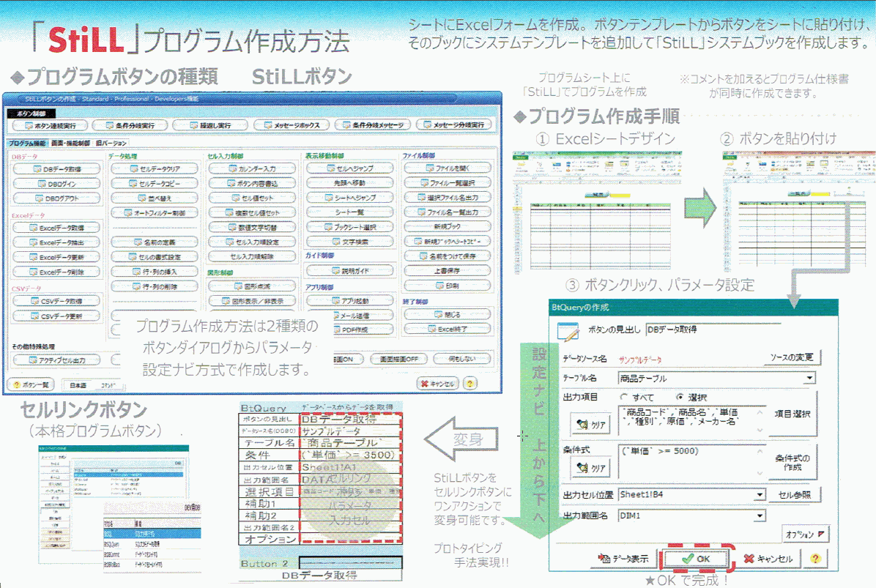Expand the 出力セル位置 dropdown

point(760,495)
